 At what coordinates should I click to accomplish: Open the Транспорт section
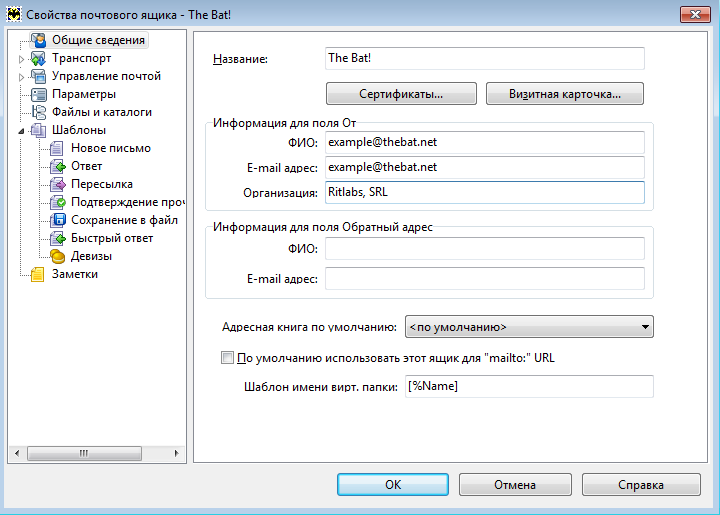point(81,58)
